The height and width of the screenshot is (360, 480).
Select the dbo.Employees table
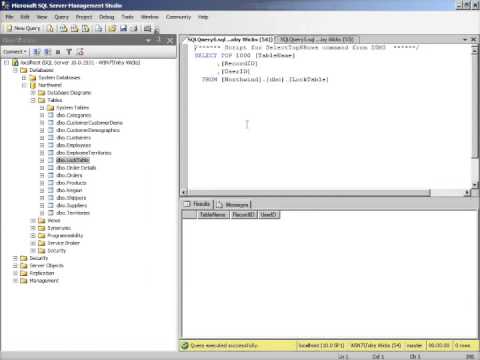(x=73, y=145)
